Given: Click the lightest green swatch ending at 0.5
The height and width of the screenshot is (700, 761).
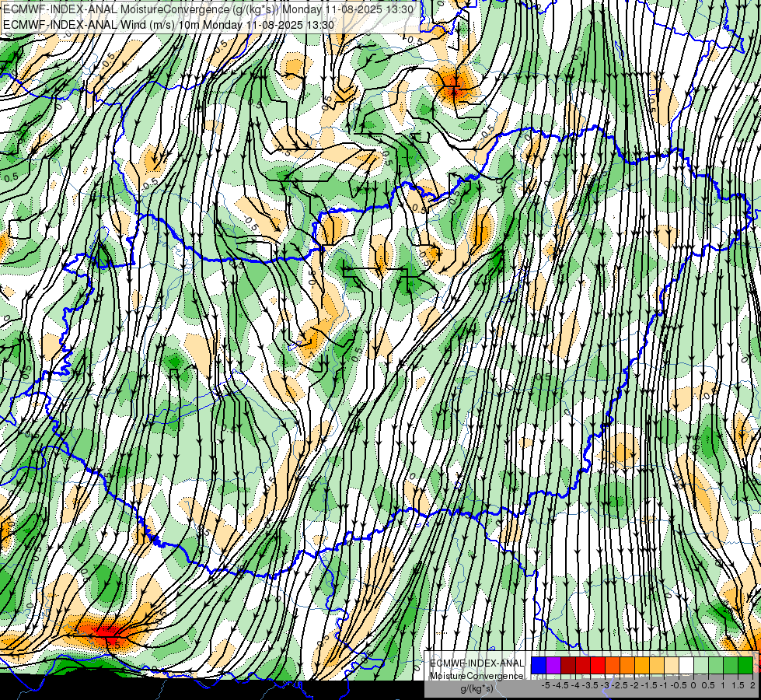Looking at the screenshot, I should click(701, 666).
